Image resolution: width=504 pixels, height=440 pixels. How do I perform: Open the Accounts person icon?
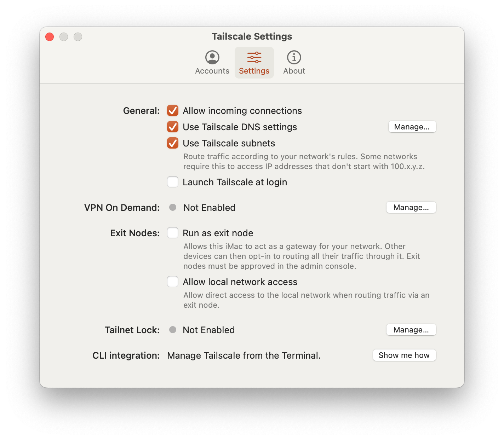(x=212, y=57)
